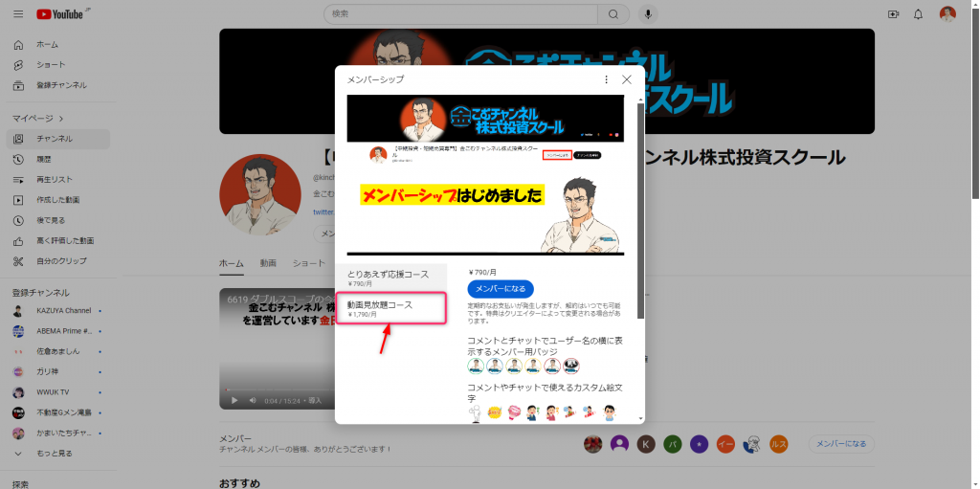Expand もっと見る in subscriptions
Image resolution: width=980 pixels, height=489 pixels.
pos(58,454)
